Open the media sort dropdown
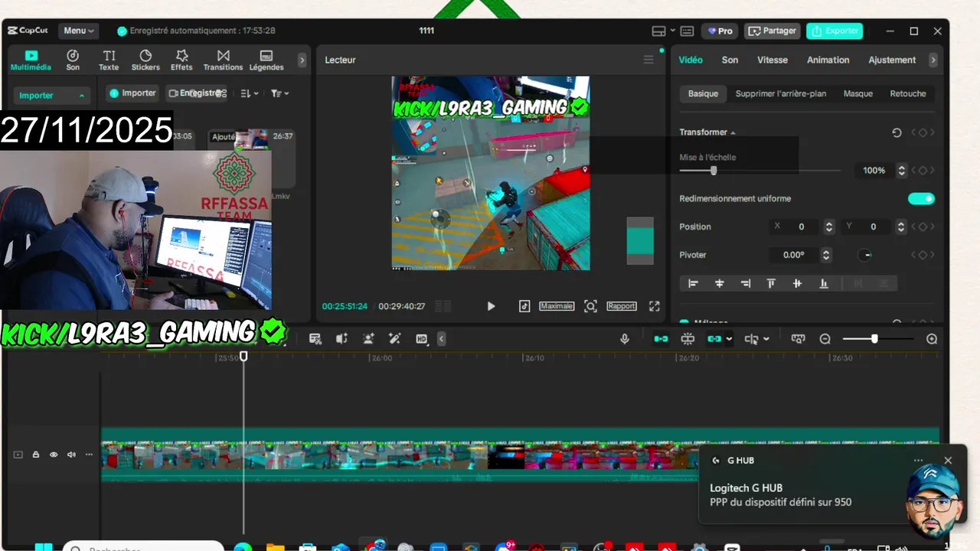Viewport: 980px width, 551px height. click(x=250, y=93)
